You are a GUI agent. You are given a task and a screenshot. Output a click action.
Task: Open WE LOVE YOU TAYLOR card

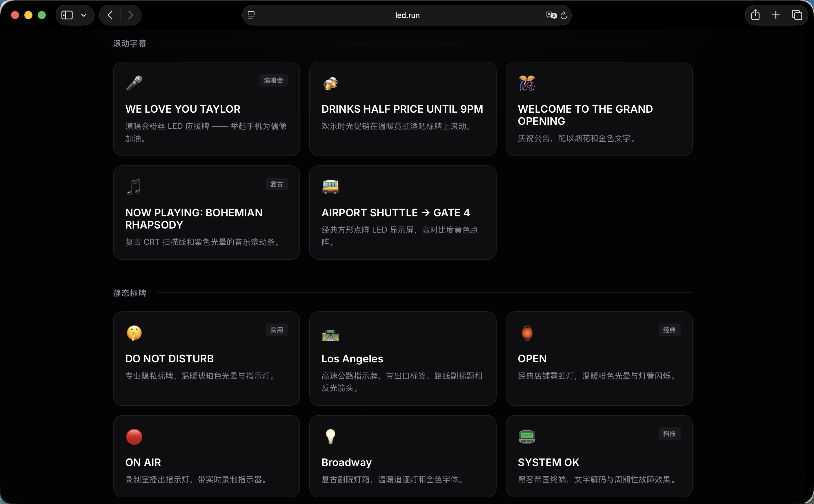coord(206,109)
